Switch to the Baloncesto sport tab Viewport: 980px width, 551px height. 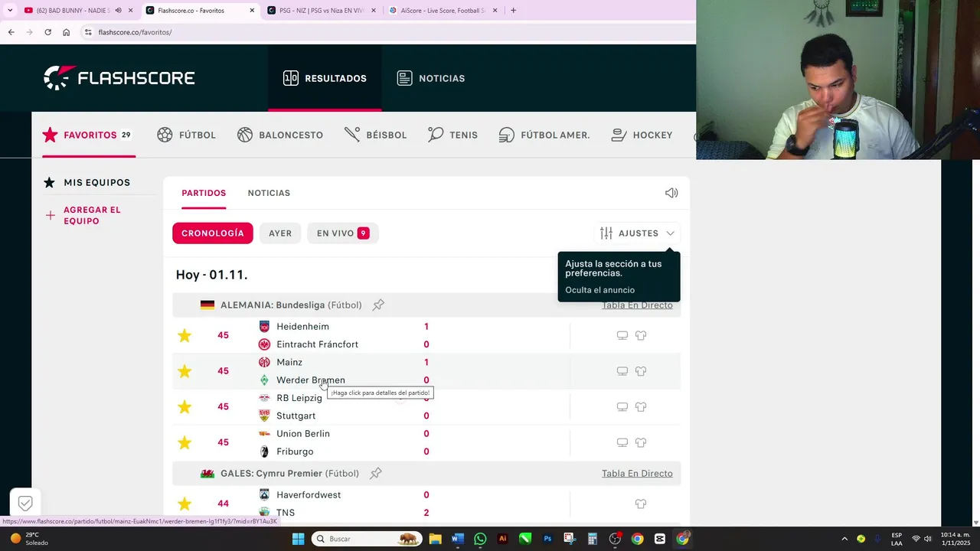point(280,135)
